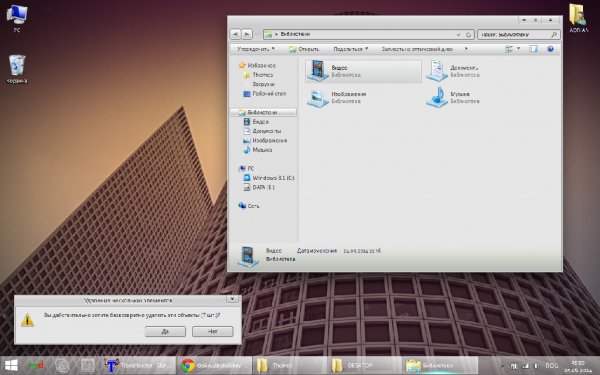Image resolution: width=600 pixels, height=375 pixels.
Task: Close the delete confirmation dialog
Action: [x=232, y=299]
